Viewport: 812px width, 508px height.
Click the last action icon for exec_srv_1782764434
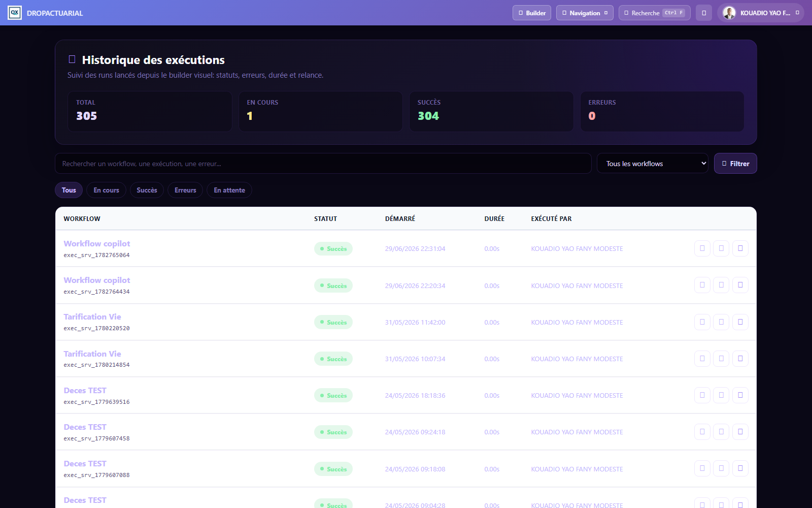pos(740,285)
